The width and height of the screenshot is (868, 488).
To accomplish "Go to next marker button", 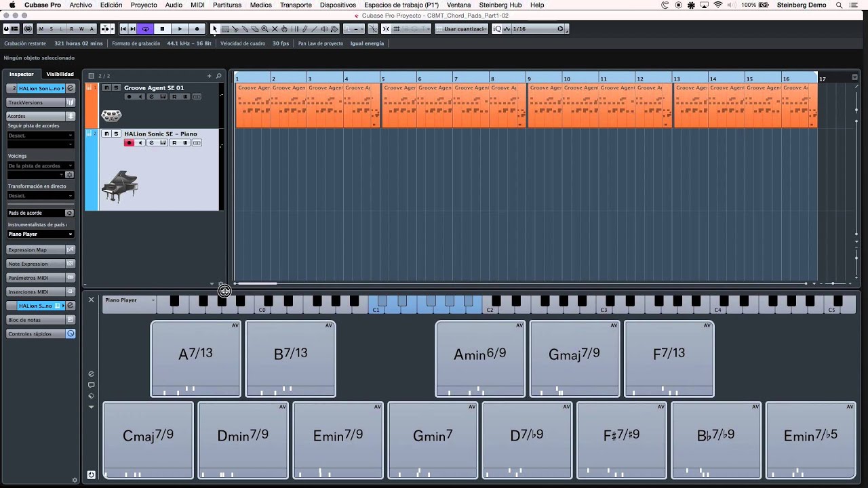I will tap(133, 29).
